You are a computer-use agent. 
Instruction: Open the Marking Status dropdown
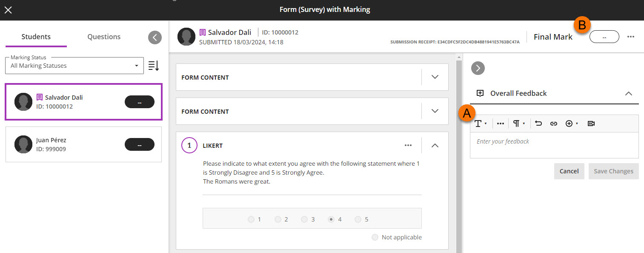point(74,66)
